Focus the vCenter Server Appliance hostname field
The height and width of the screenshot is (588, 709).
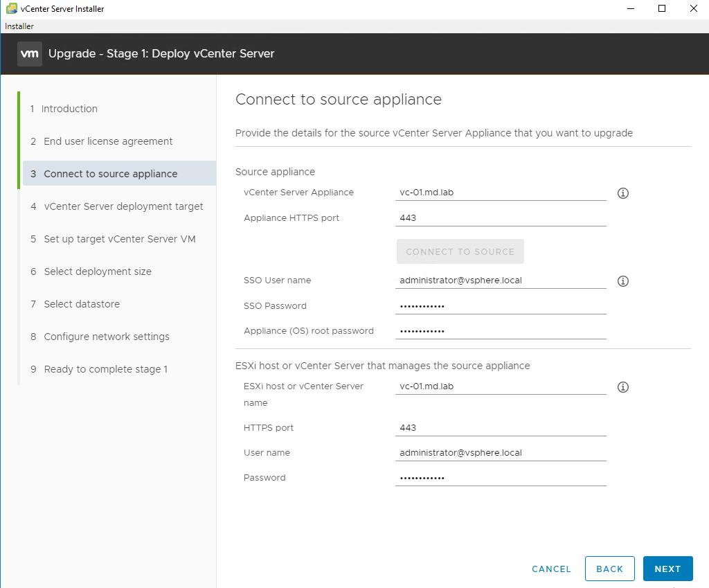[x=501, y=193]
